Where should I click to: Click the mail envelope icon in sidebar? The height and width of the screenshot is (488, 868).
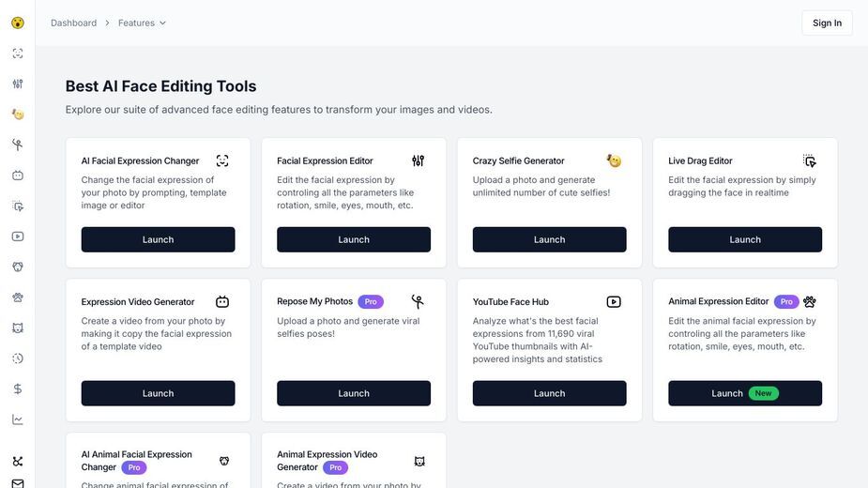tap(18, 483)
